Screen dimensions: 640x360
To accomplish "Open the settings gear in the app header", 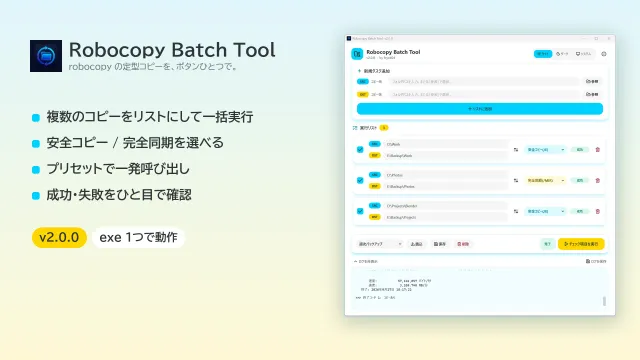I will [x=604, y=54].
